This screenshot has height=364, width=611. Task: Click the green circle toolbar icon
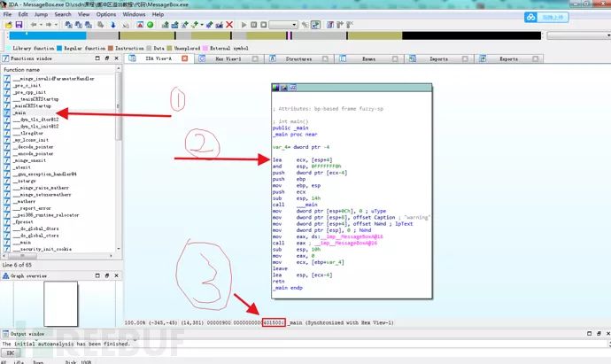[x=150, y=25]
